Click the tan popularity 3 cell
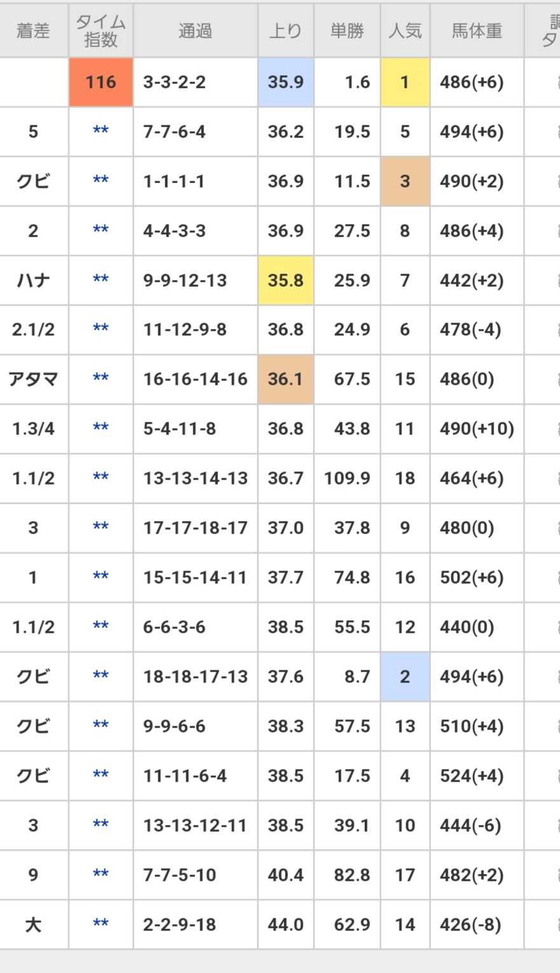 pos(405,181)
